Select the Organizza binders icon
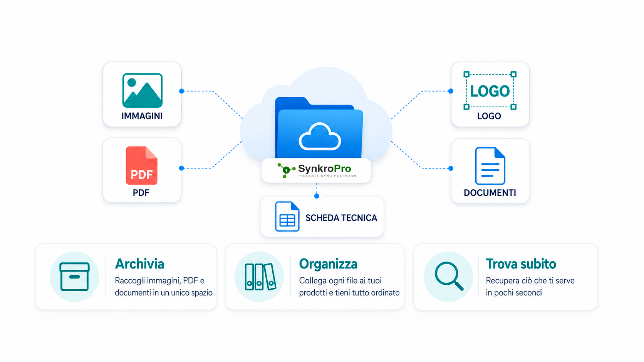Image resolution: width=644 pixels, height=362 pixels. [x=260, y=277]
